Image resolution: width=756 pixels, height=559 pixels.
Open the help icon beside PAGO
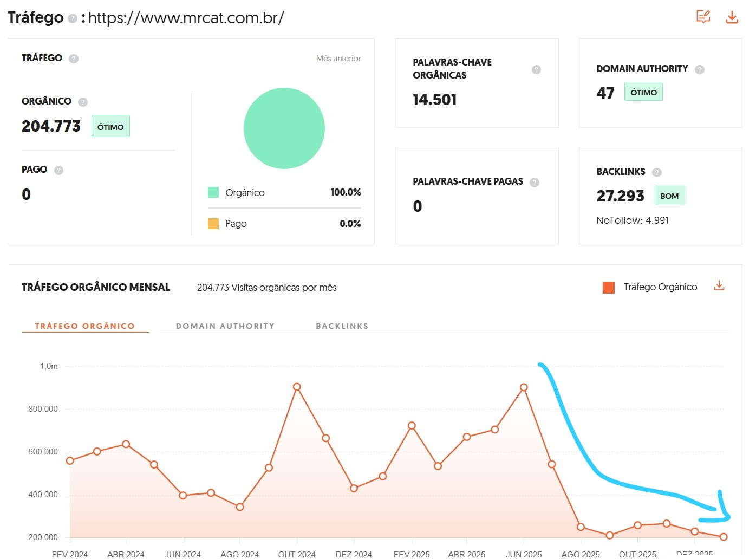point(58,170)
